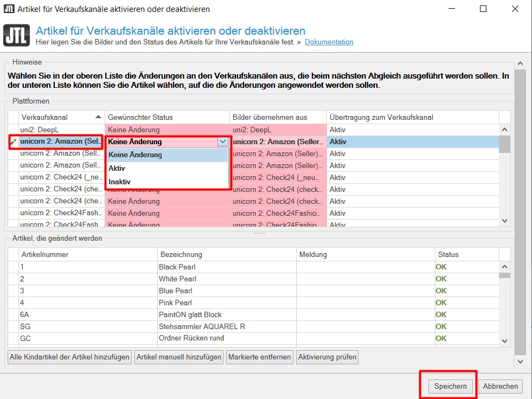Click the Gewünschter Status column header

(167, 117)
